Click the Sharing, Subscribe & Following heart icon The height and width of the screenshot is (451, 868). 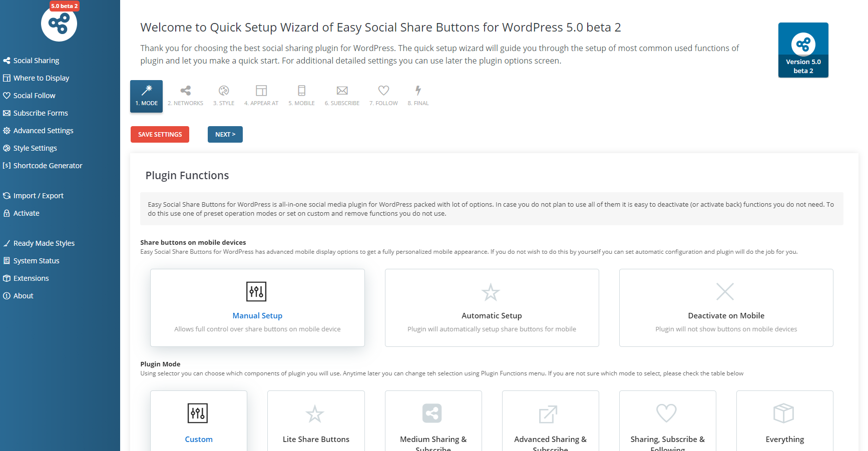(666, 413)
